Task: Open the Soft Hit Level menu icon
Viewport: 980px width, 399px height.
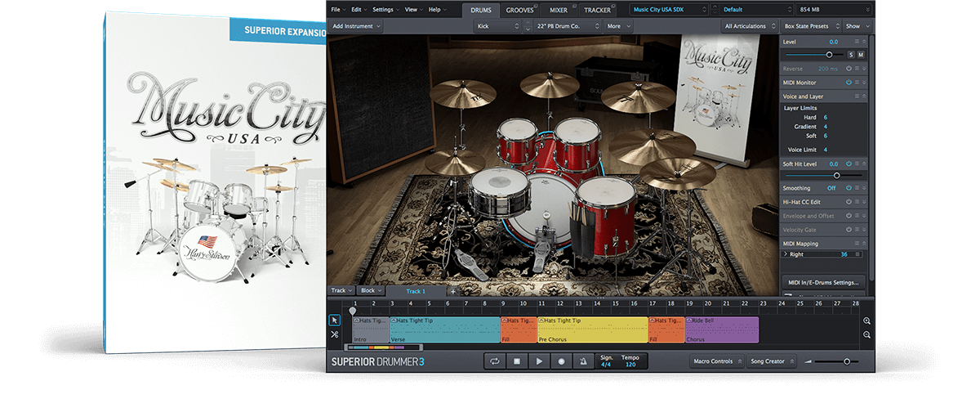Action: 857,164
